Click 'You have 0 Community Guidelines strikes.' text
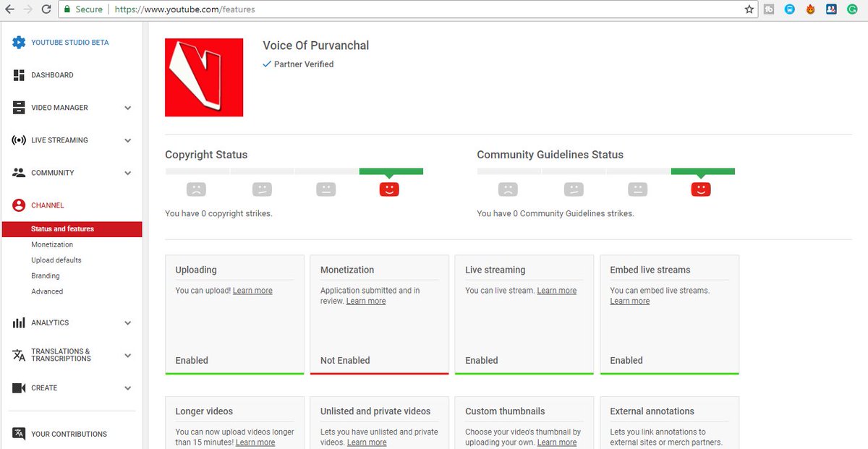Image resolution: width=868 pixels, height=449 pixels. (x=556, y=214)
